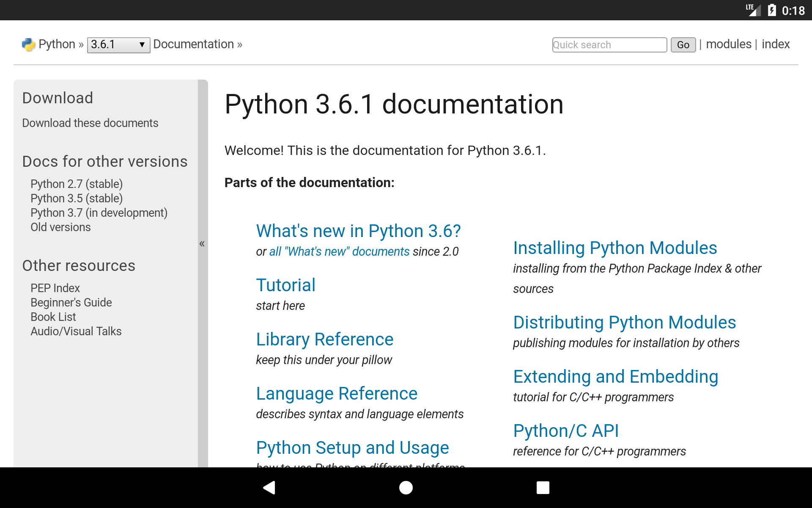Tap the Android home circle button
Image resolution: width=812 pixels, height=508 pixels.
tap(406, 488)
